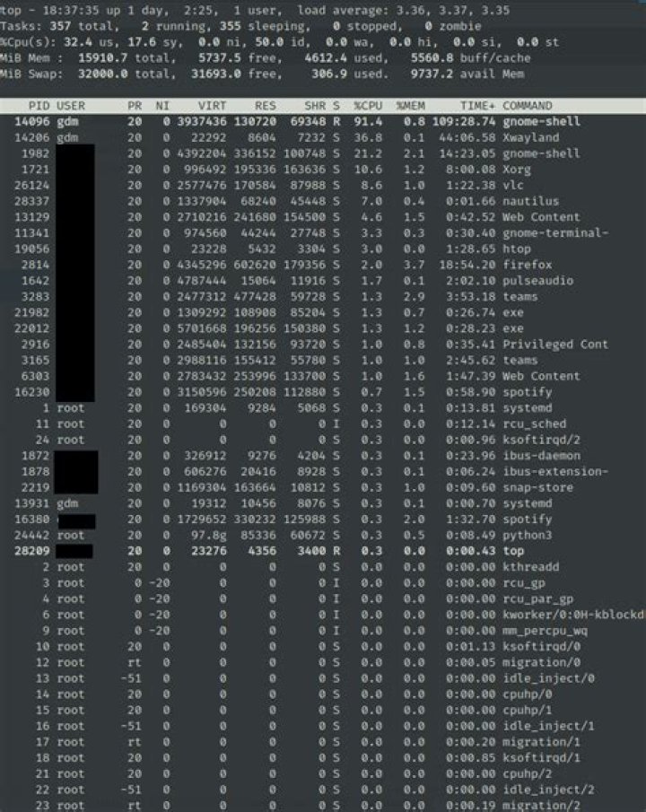Click the pulseaudio command name

click(x=537, y=281)
